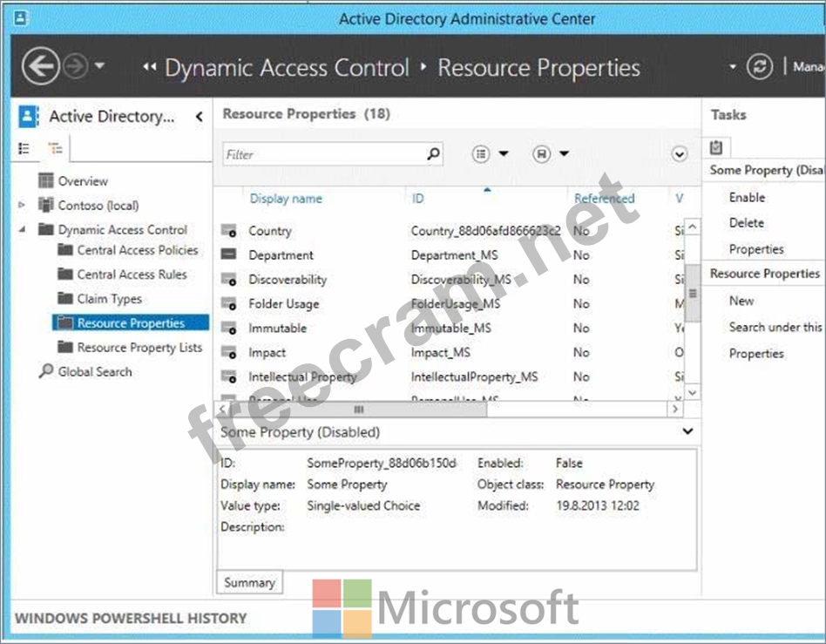The height and width of the screenshot is (644, 826).
Task: Click the Country row's property icon
Action: (229, 230)
